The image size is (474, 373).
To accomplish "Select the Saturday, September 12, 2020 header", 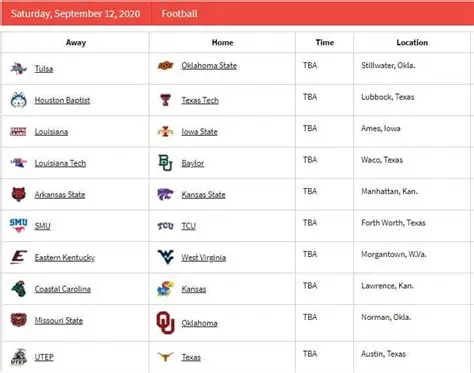I will tap(75, 14).
